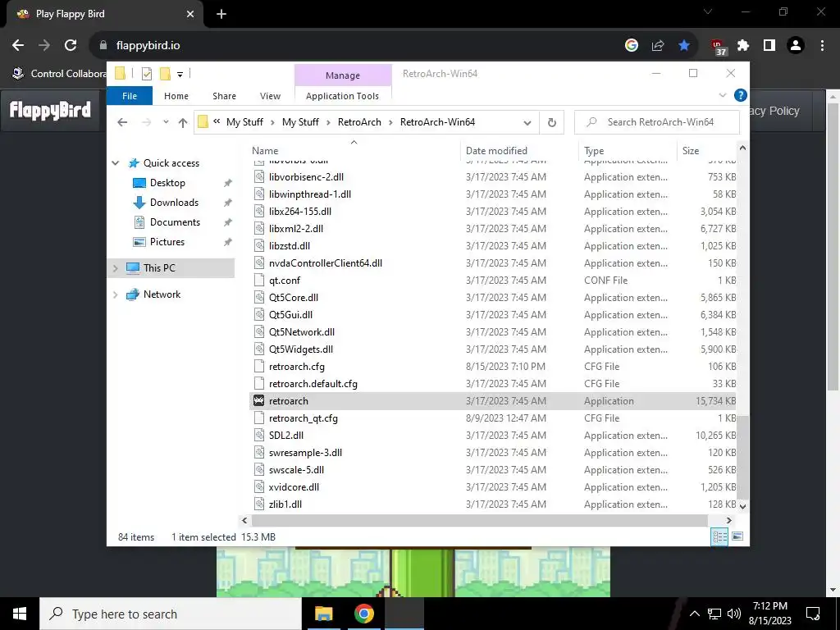This screenshot has width=840, height=630.
Task: Open Pictures in the navigation pane
Action: pos(167,242)
